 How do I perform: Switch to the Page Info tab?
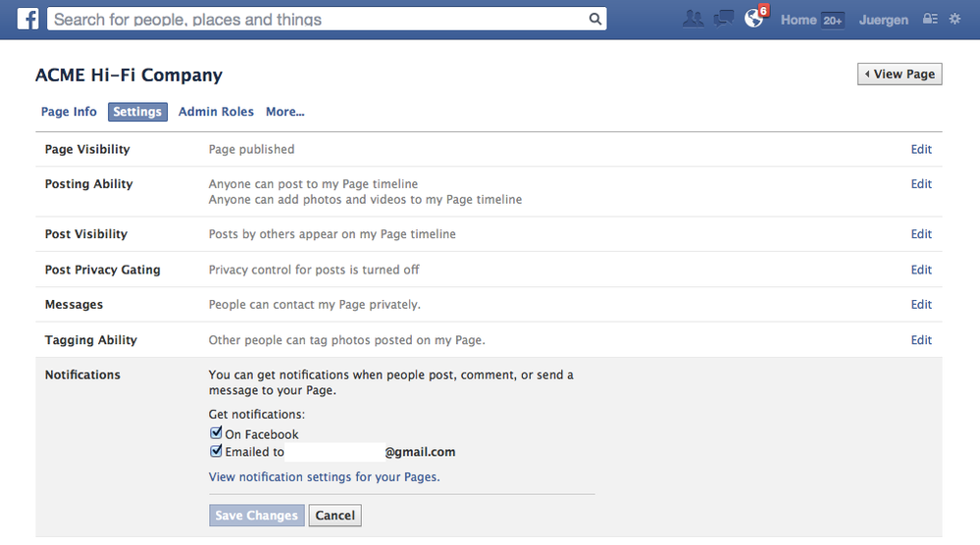click(x=69, y=112)
